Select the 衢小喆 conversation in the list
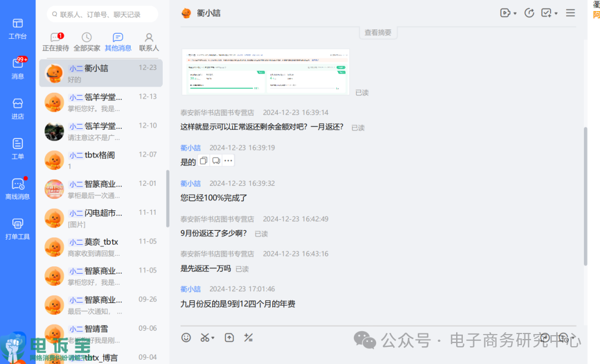The height and width of the screenshot is (364, 600). coord(100,73)
